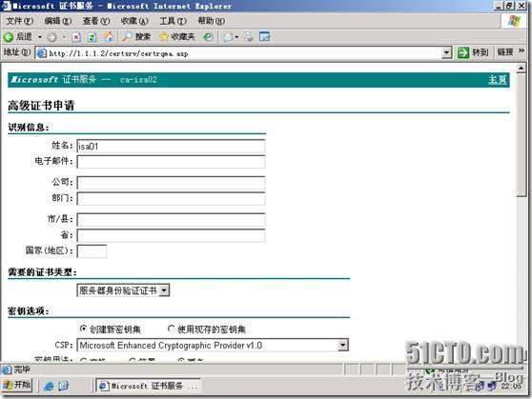Click the Department (部门) input field

point(171,199)
